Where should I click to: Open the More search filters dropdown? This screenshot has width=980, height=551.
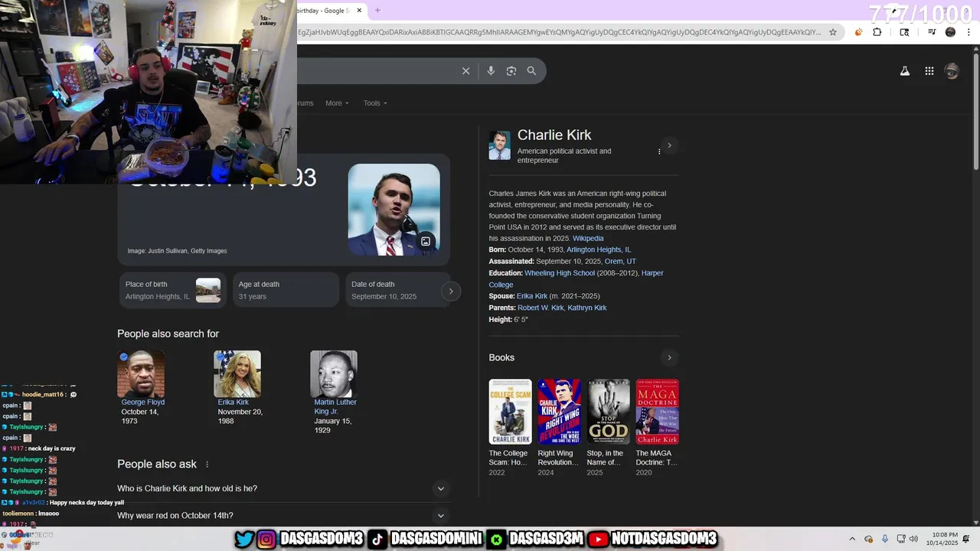click(x=337, y=103)
